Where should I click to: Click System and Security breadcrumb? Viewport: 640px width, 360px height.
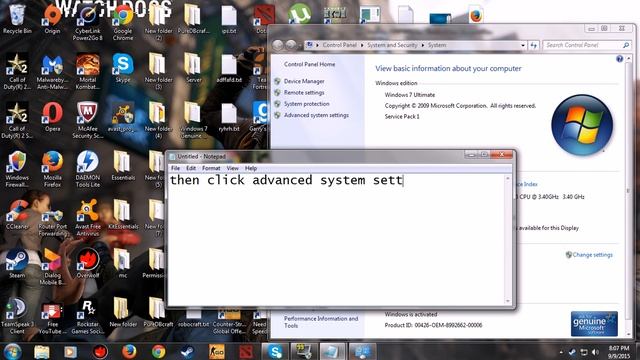[392, 45]
